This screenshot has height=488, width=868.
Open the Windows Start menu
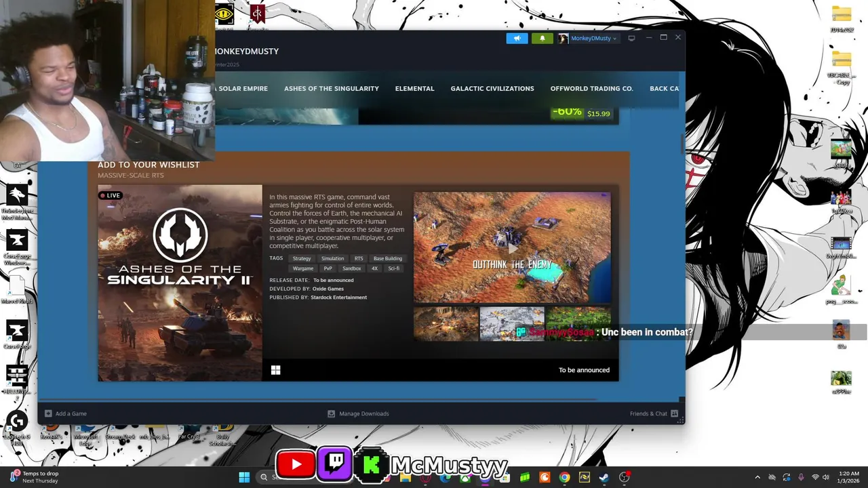click(x=244, y=477)
